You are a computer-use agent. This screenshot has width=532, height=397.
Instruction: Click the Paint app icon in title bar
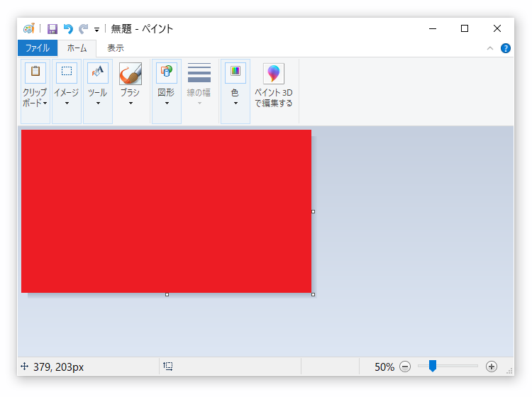[29, 29]
